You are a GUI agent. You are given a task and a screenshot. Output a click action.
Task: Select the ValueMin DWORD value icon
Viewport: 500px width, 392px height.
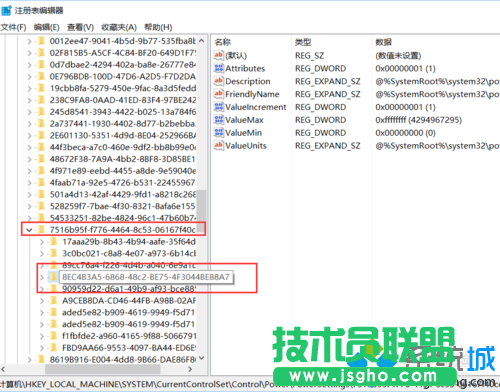[x=219, y=132]
